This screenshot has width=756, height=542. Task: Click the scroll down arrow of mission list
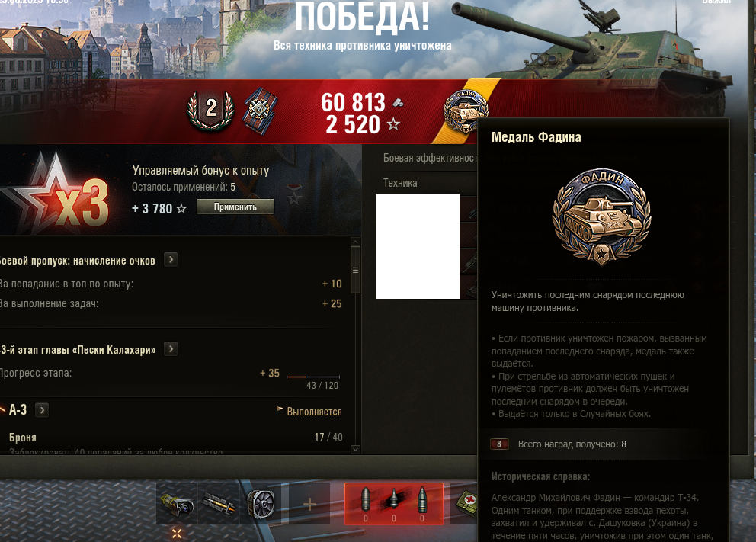tap(355, 450)
